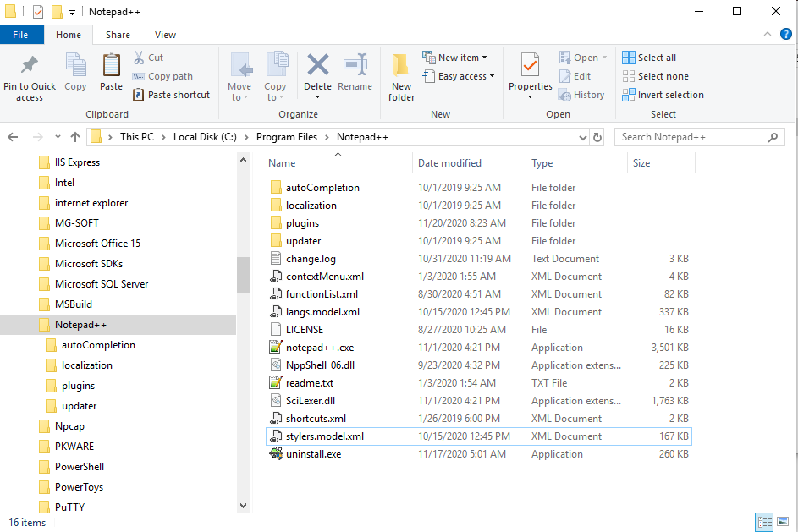The height and width of the screenshot is (532, 798).
Task: Click the Forward navigation arrow
Action: pos(38,137)
